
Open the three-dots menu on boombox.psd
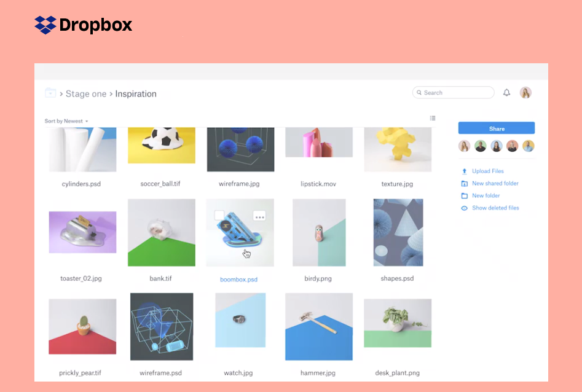(259, 216)
